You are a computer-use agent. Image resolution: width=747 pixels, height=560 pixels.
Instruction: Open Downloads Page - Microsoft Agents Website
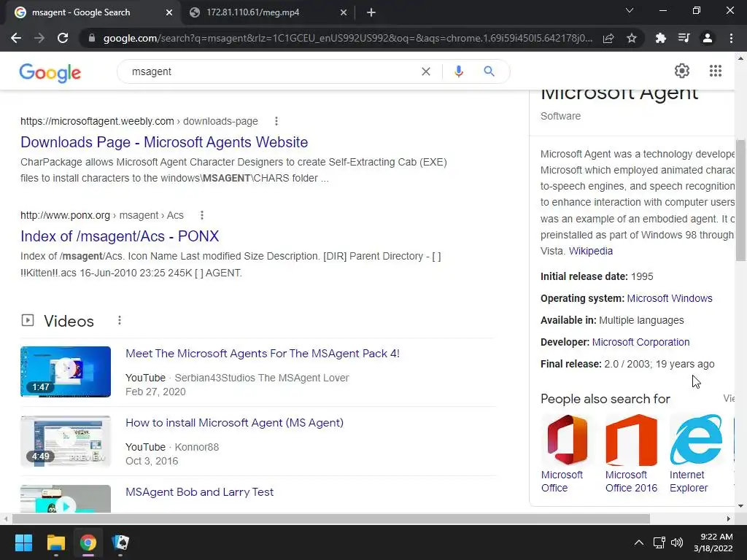[x=164, y=142]
